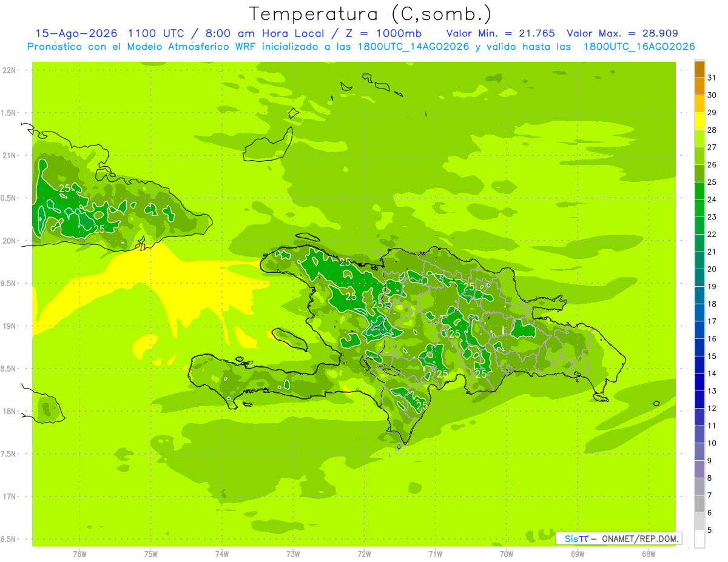Click the "5" label on the color scale
The height and width of the screenshot is (562, 728).
[710, 530]
